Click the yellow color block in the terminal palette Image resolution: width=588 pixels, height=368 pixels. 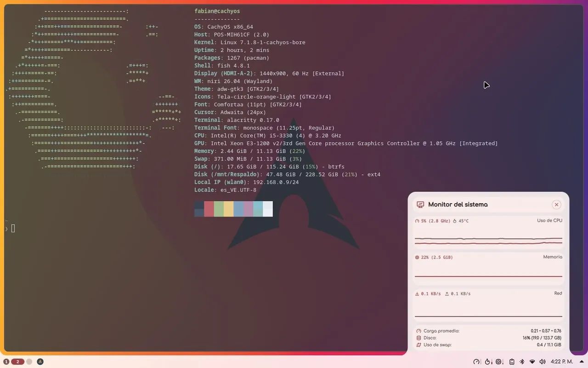(228, 209)
